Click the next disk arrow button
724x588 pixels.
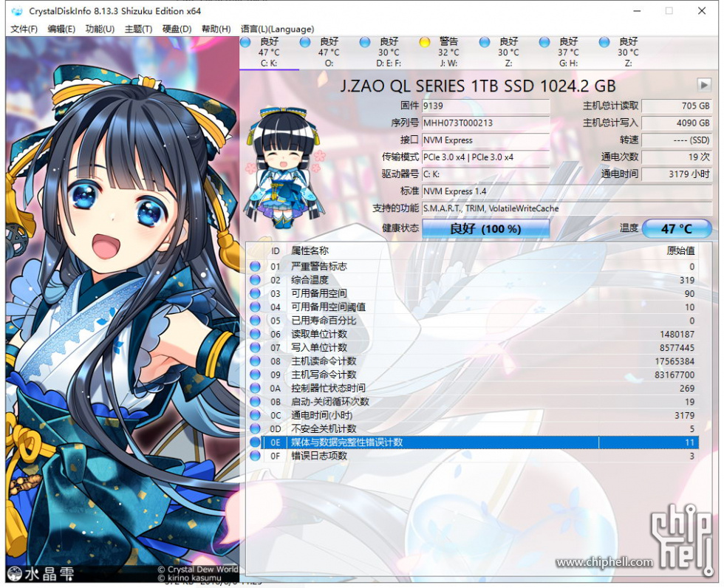pyautogui.click(x=703, y=85)
